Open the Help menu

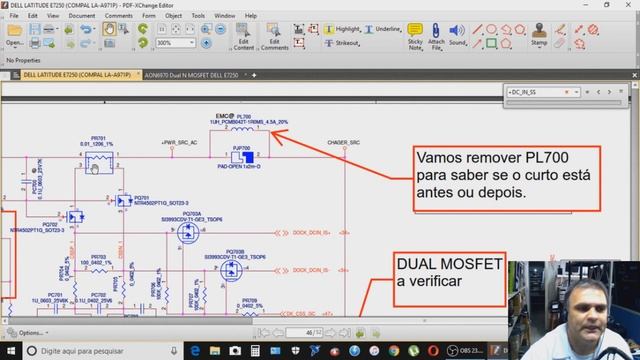(x=251, y=16)
